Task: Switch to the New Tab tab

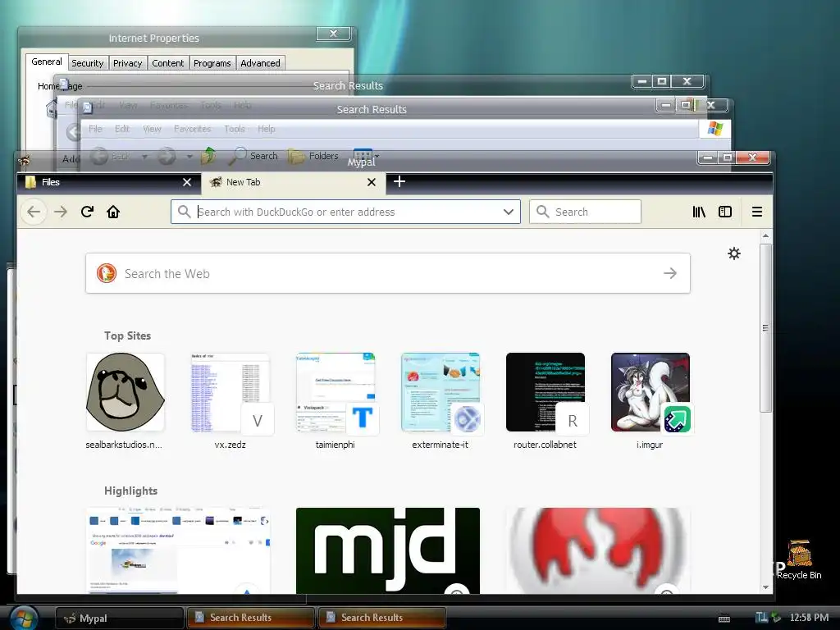Action: click(x=294, y=182)
